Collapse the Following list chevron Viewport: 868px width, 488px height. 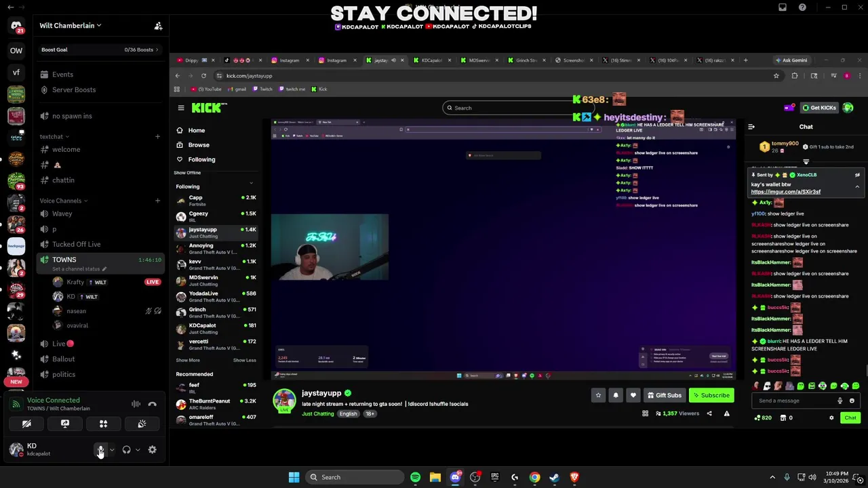click(x=251, y=183)
